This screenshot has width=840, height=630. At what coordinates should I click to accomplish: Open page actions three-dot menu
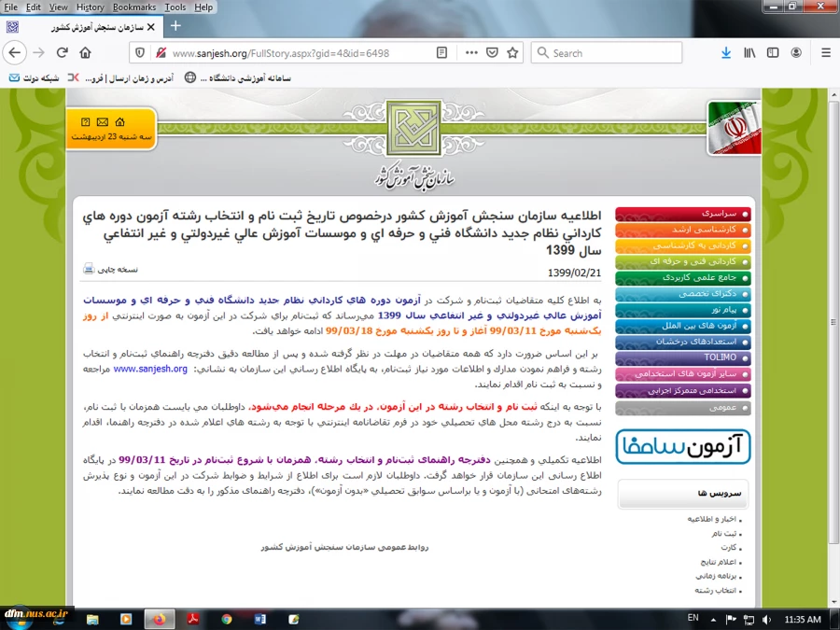[471, 52]
